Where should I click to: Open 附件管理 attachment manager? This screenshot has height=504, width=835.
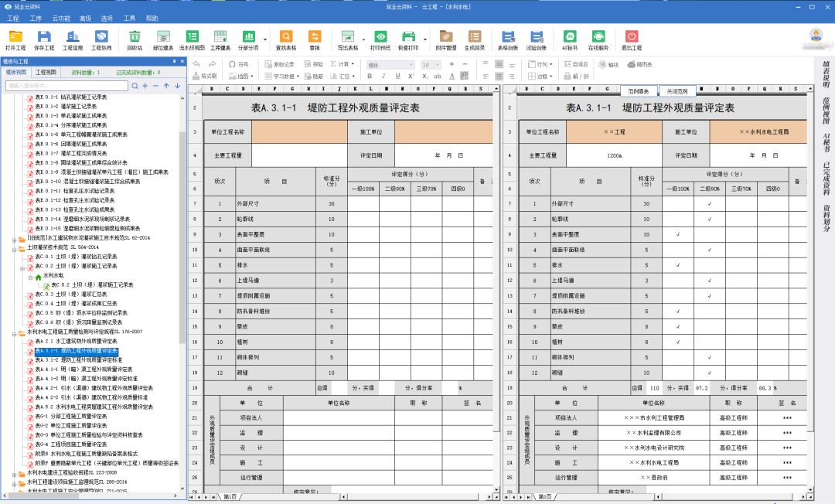pos(446,40)
